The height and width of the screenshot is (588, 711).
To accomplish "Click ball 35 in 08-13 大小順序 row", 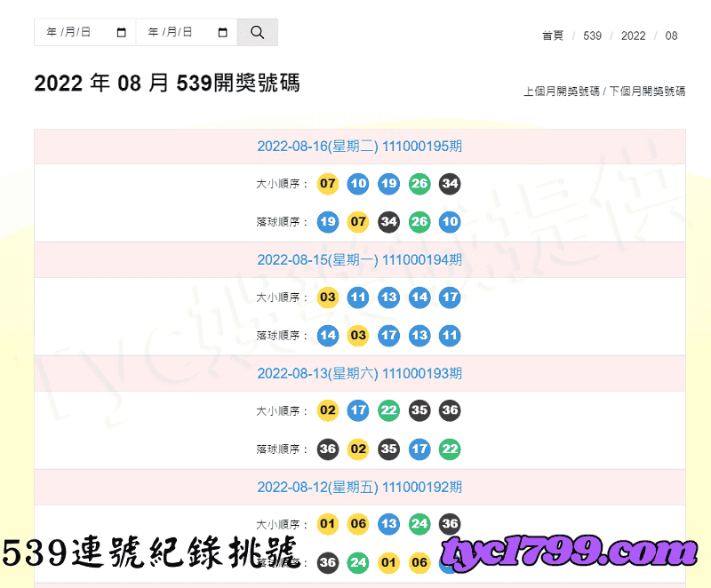I will coord(419,411).
